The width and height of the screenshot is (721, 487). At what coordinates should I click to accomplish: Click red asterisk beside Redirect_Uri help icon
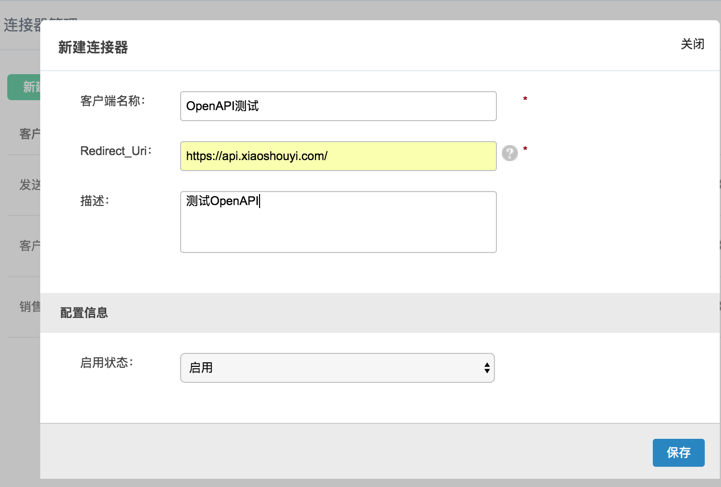[x=525, y=151]
